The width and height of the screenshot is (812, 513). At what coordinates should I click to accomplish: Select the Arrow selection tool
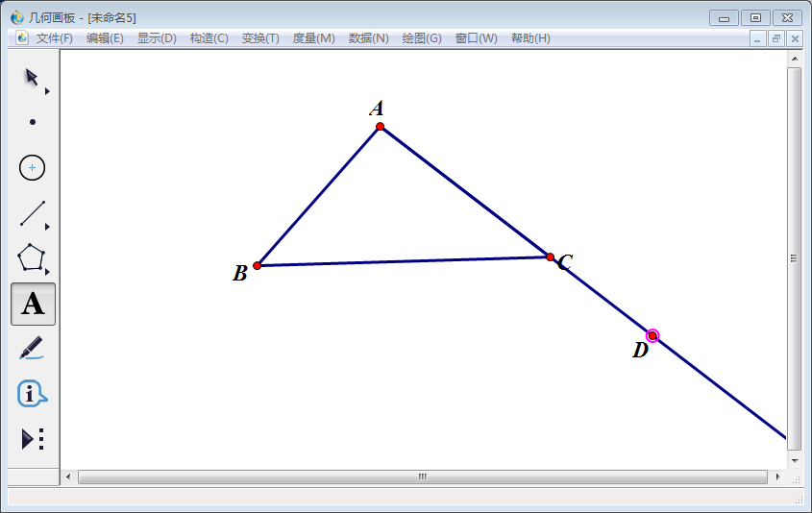[32, 77]
